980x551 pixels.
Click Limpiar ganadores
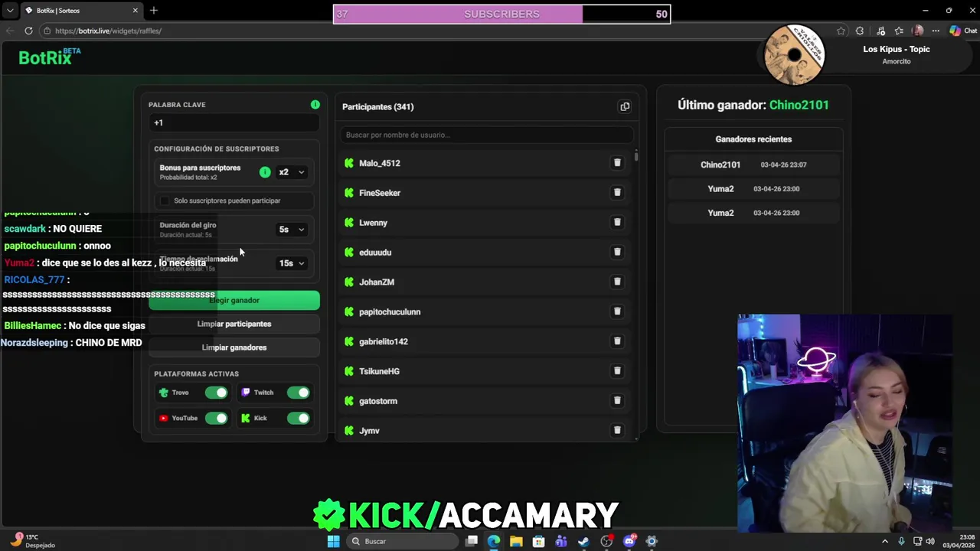tap(234, 347)
